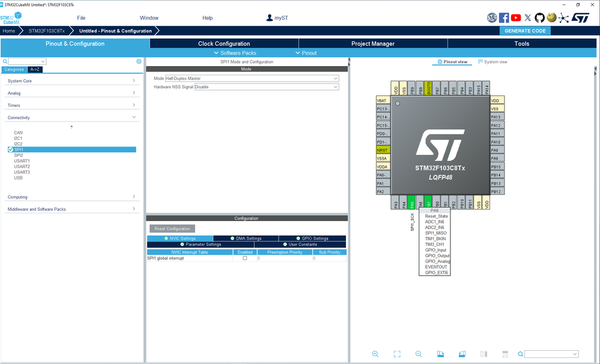Click the PB12 pin
The width and height of the screenshot is (600, 364).
pos(497,192)
